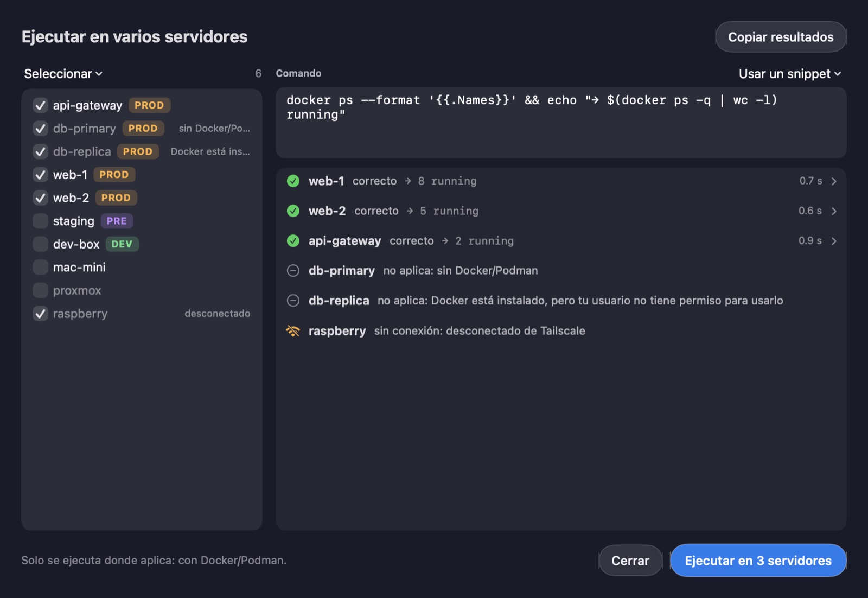Click the green check icon beside api-gateway result

tap(293, 241)
